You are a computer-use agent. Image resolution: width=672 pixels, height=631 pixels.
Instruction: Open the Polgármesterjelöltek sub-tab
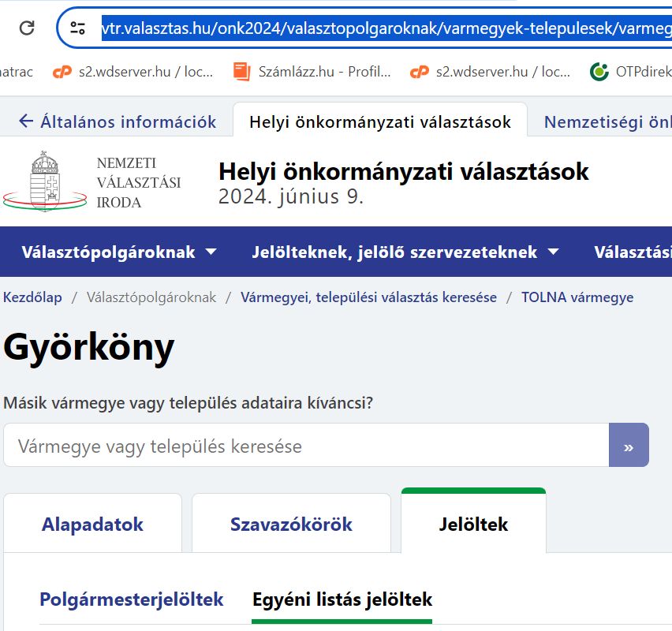coord(132,599)
